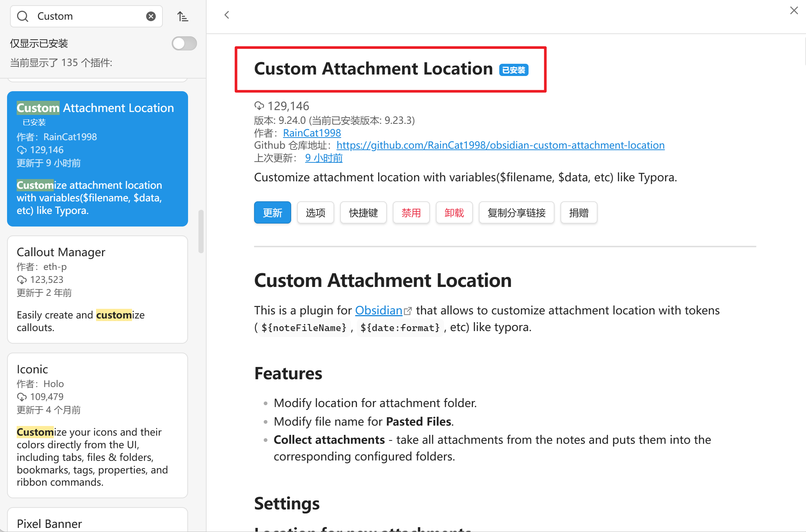Disable plugin with 禁用 button
This screenshot has width=806, height=532.
tap(411, 212)
